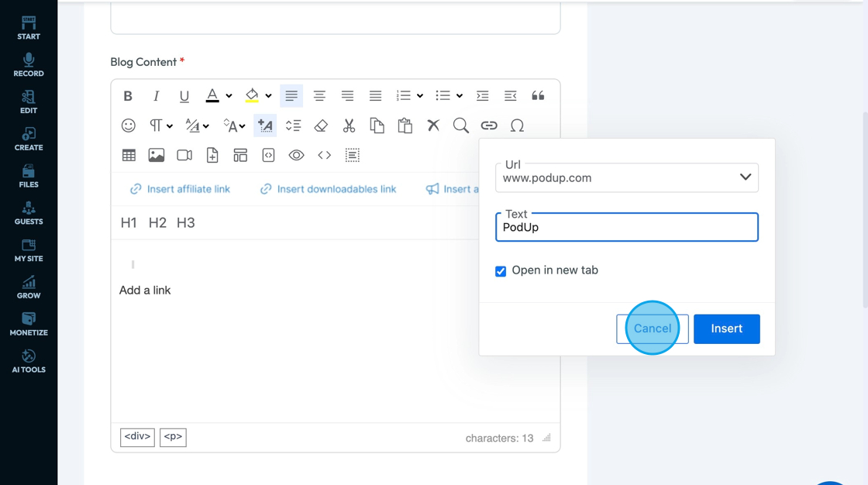Toggle underline formatting

pos(184,96)
